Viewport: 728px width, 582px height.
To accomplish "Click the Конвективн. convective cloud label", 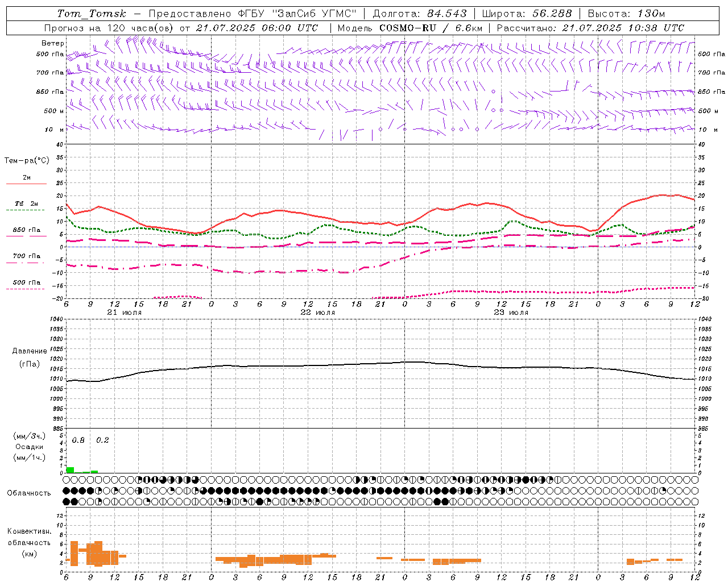I will (30, 531).
